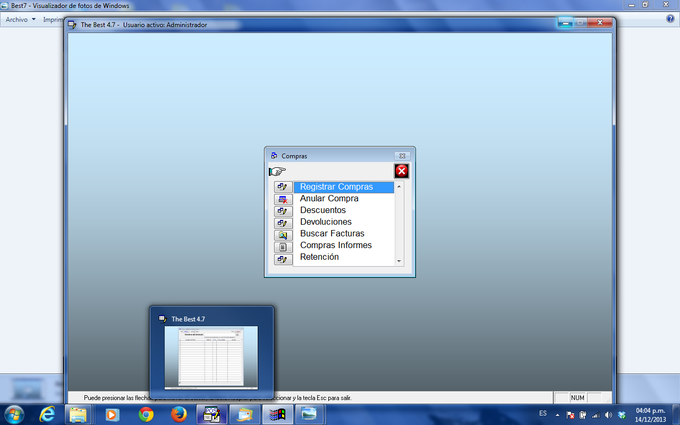The height and width of the screenshot is (425, 680).
Task: Select Anular Compra in the list
Action: point(344,199)
